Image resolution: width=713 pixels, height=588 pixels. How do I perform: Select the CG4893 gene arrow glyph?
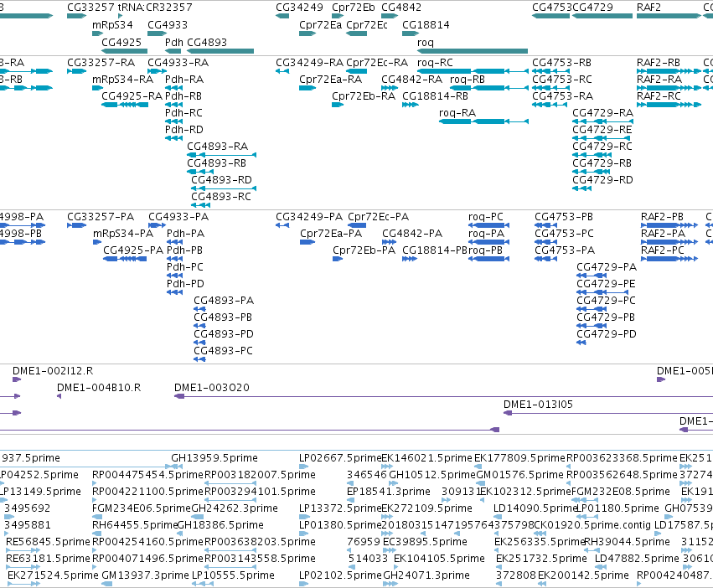(220, 51)
